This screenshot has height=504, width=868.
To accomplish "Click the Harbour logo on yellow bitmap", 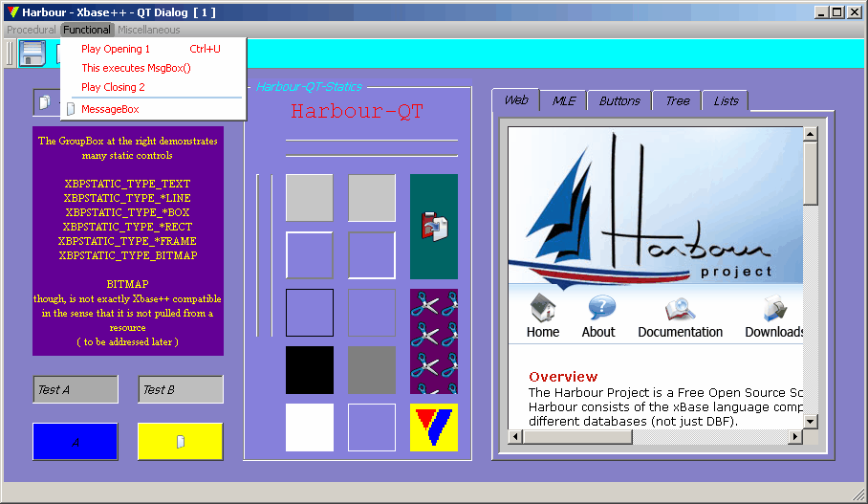I will (x=433, y=427).
